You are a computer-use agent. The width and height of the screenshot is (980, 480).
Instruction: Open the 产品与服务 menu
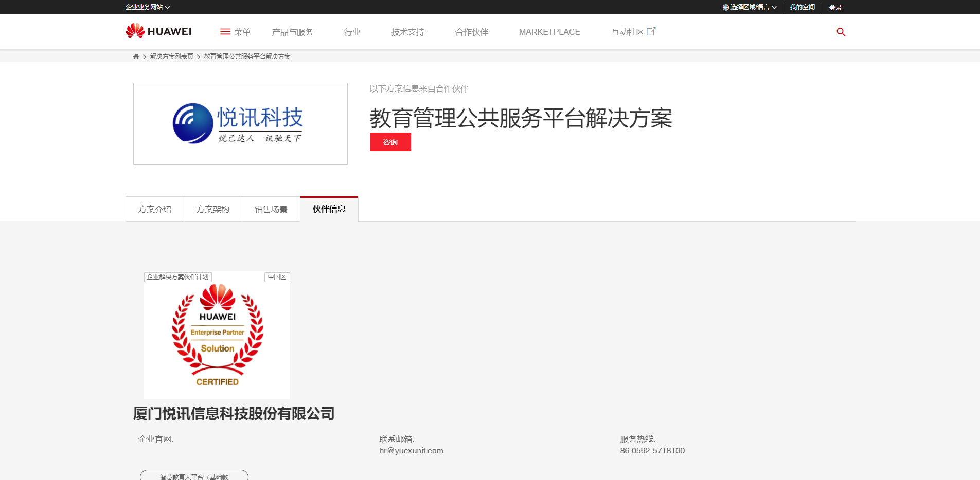292,32
